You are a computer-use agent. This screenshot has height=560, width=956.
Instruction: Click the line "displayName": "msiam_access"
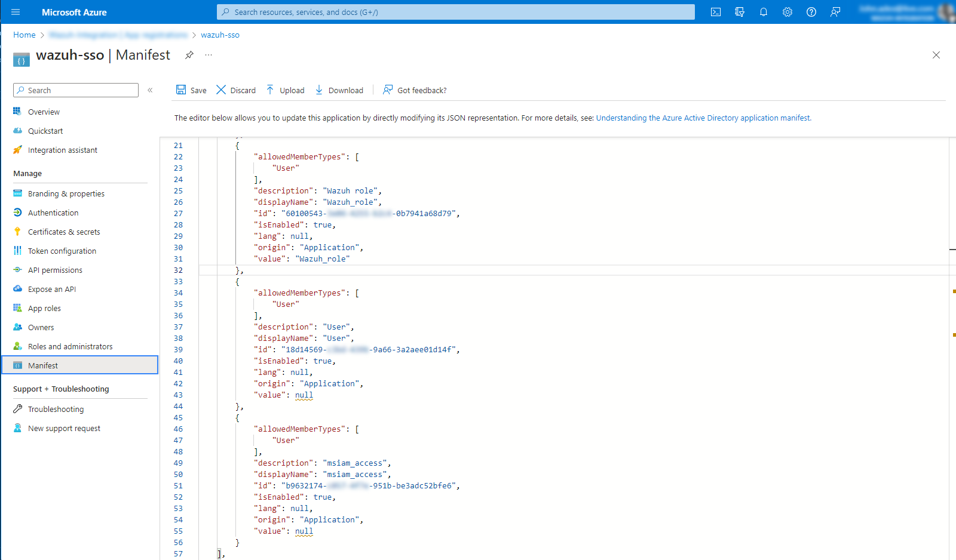click(x=323, y=474)
